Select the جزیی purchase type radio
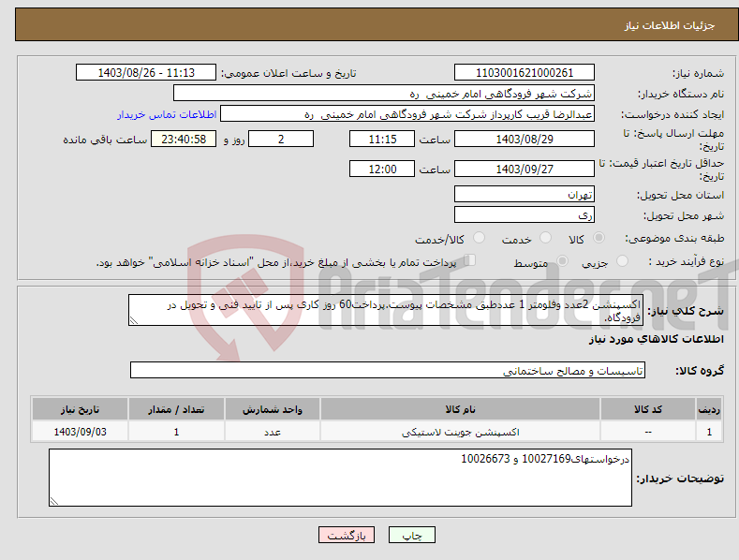The image size is (739, 560). click(622, 260)
